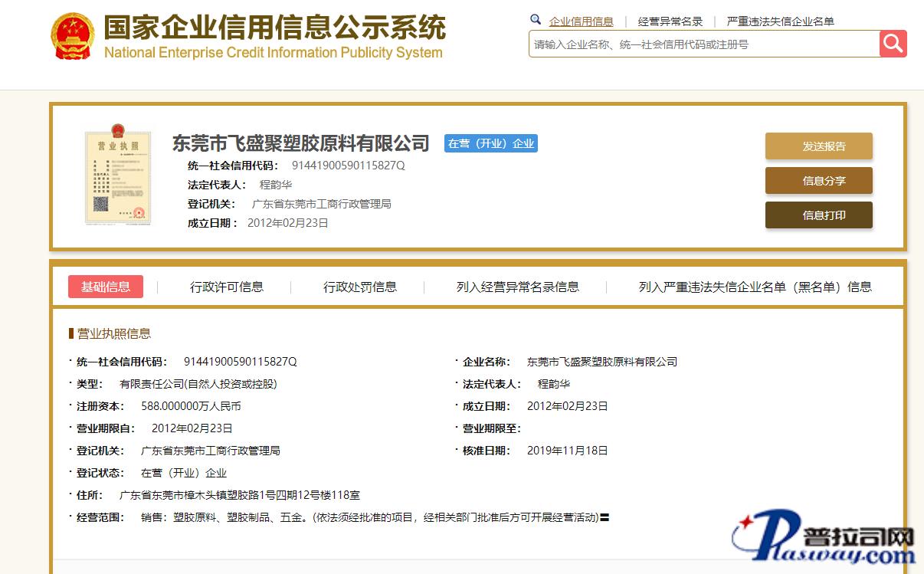Click in the enterprise name search field
Viewport: 924px width, 574px height.
point(703,44)
